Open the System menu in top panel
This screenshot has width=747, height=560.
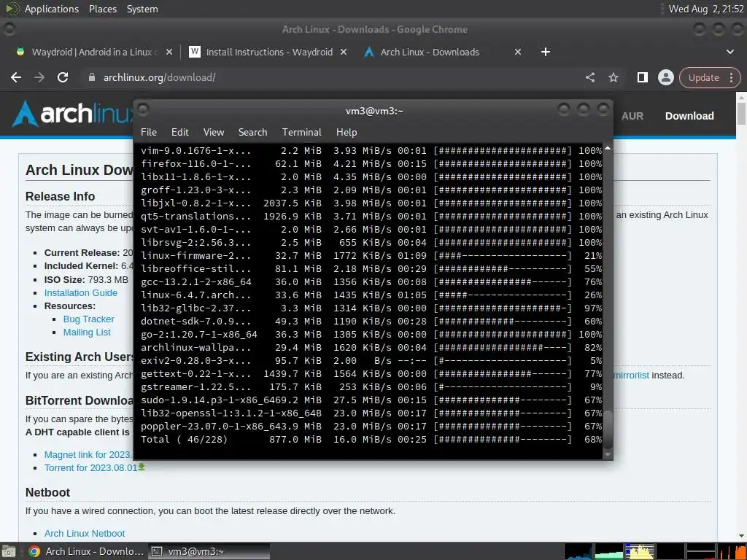(x=142, y=9)
